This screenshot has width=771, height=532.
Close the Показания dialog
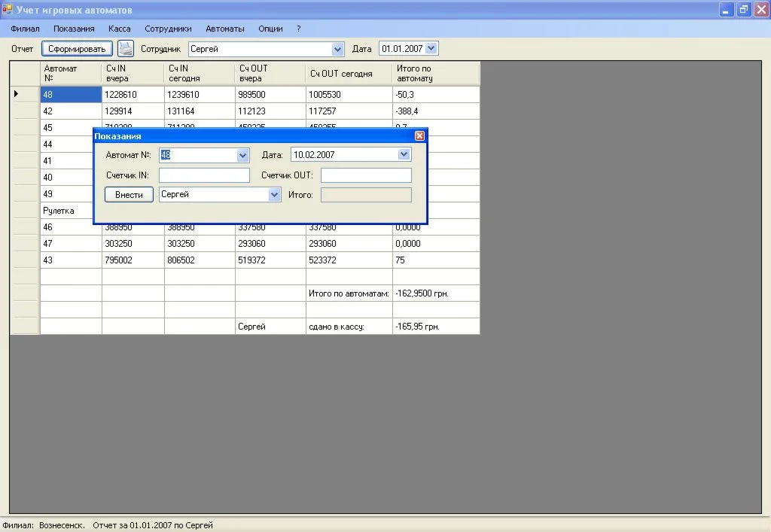(x=419, y=136)
